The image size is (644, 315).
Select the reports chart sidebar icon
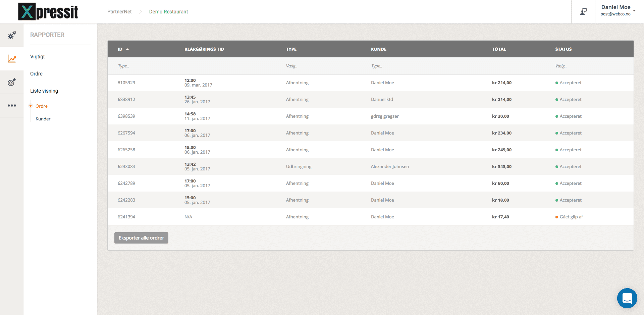[x=12, y=59]
